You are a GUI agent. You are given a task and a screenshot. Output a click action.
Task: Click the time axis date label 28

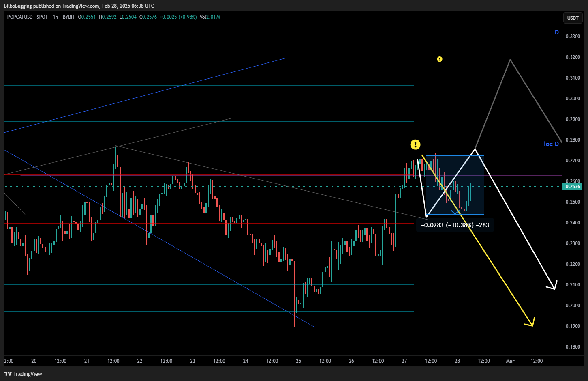click(457, 361)
